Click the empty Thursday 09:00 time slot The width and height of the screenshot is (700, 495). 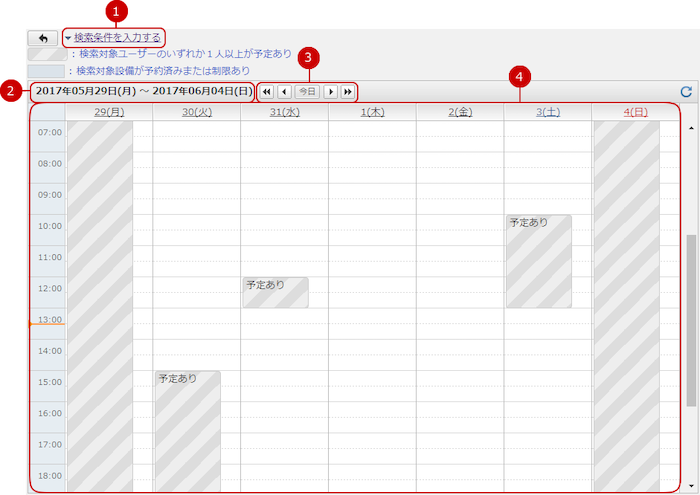(372, 194)
